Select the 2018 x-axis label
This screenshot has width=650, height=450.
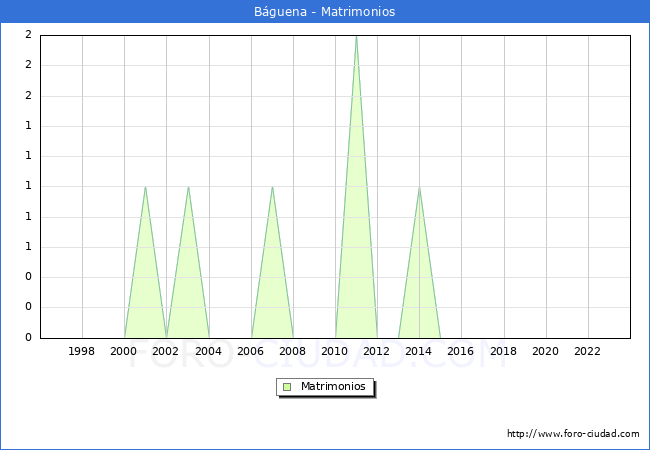504,352
